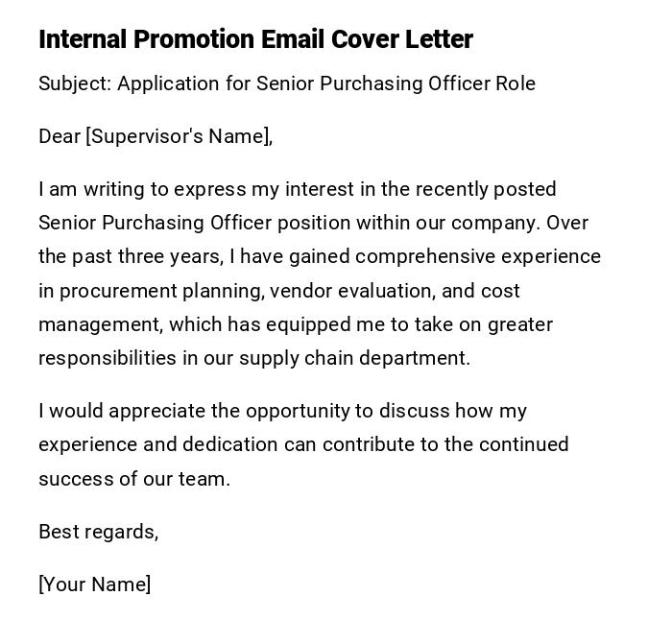The width and height of the screenshot is (672, 644).
Task: Click the word "Dear" in the greeting
Action: click(x=60, y=136)
